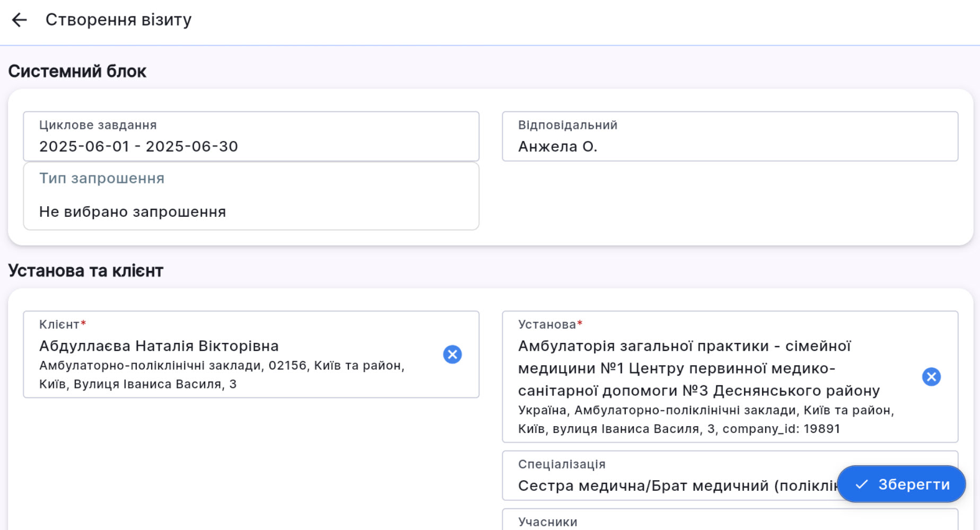
Task: Select the date range 2025-06-01 - 2025-06-30
Action: click(x=139, y=146)
